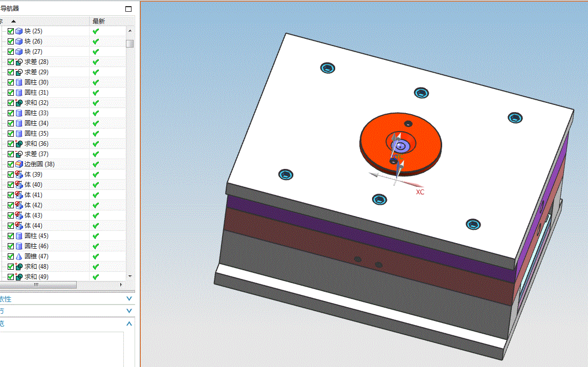Viewport: 588px width, 367px height.
Task: Click the up arrow of the vertical scrollbar
Action: (130, 31)
